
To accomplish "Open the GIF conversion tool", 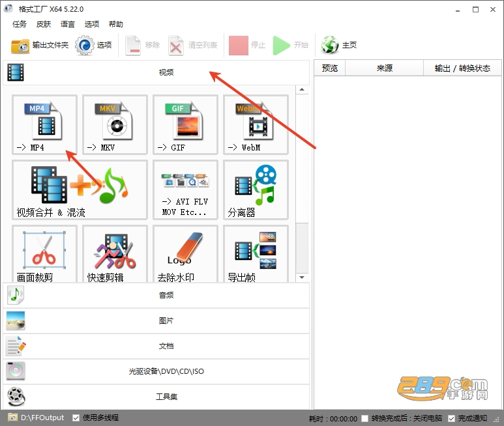I will click(x=185, y=124).
